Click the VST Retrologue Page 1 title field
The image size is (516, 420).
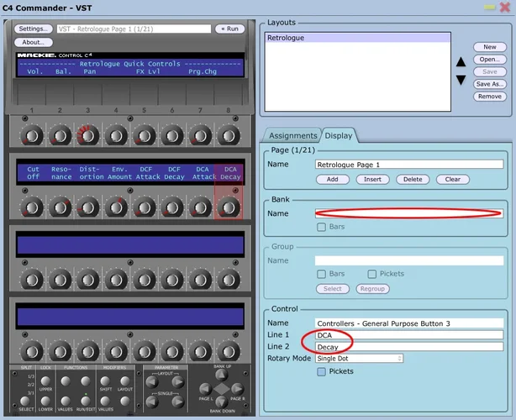134,29
